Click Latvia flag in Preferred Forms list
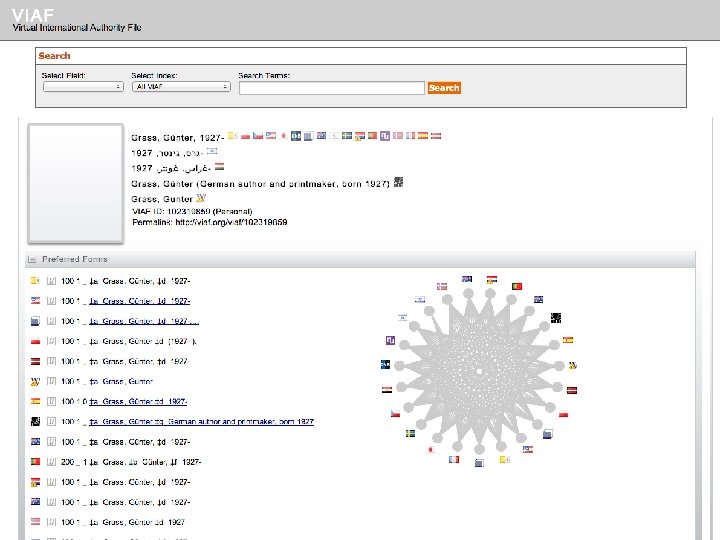720x540 pixels. tap(35, 361)
